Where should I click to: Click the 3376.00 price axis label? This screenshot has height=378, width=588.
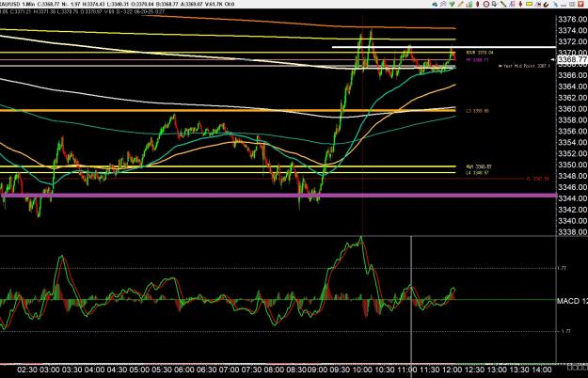[x=573, y=19]
